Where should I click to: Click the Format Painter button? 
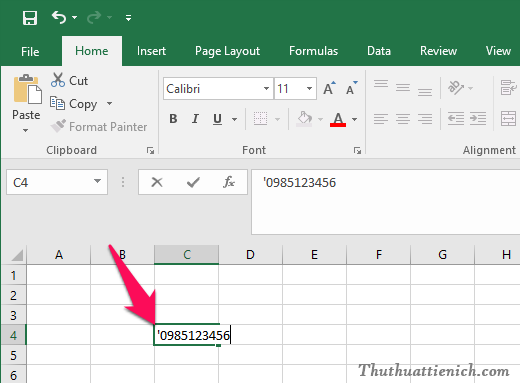click(x=99, y=127)
